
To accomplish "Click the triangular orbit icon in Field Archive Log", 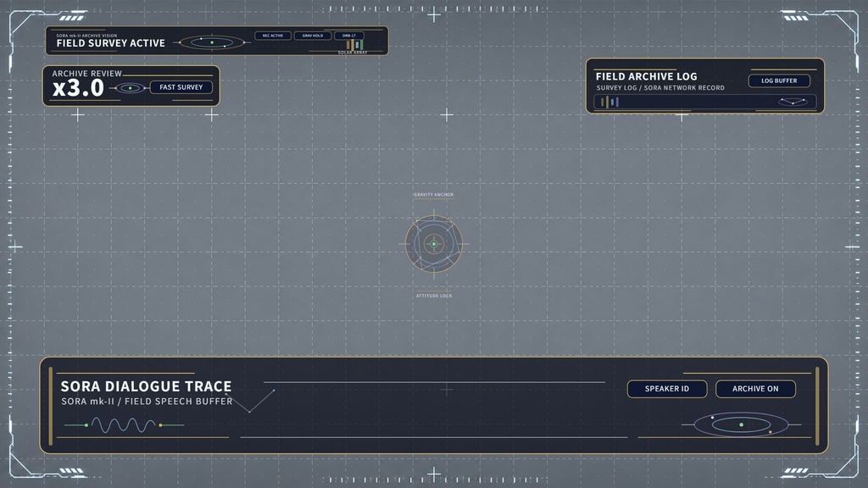I will (793, 102).
